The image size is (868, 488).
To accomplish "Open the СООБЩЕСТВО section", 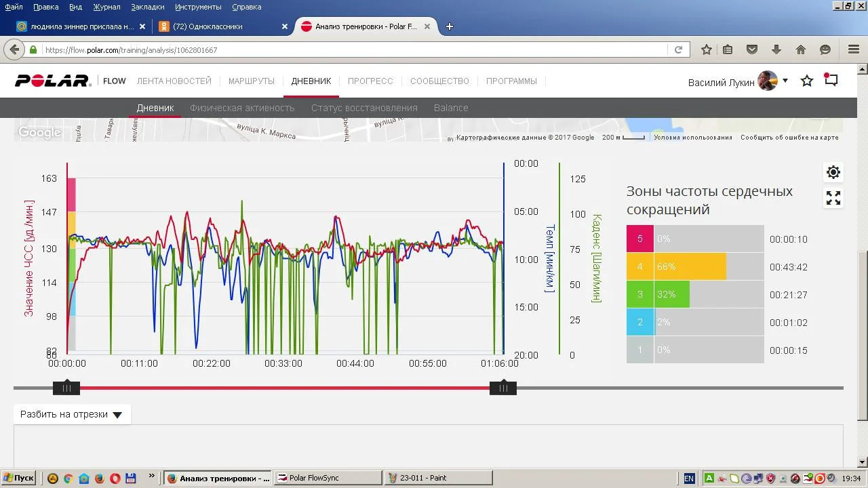I will coord(439,81).
